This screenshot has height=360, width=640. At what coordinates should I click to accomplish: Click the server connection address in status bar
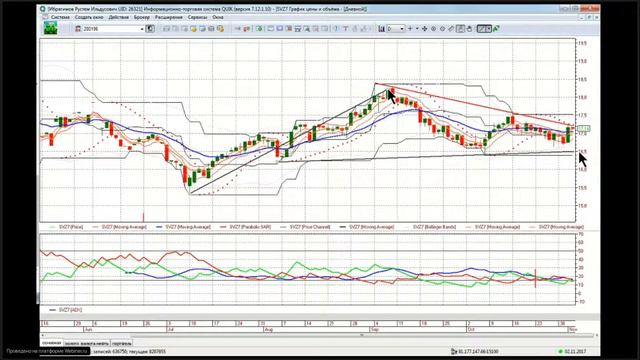click(478, 351)
